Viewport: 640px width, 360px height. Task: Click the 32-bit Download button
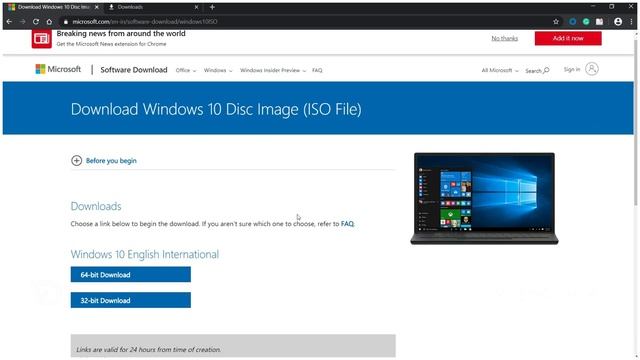[131, 300]
